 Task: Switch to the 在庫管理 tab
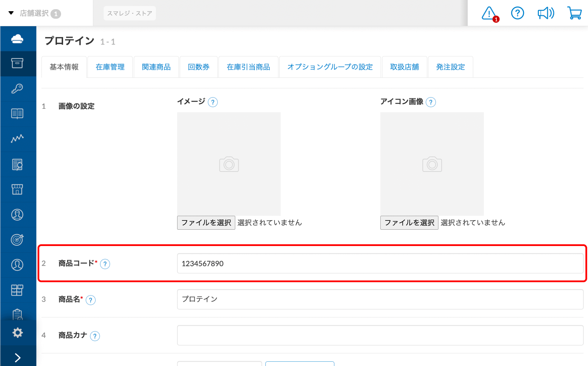[x=110, y=67]
